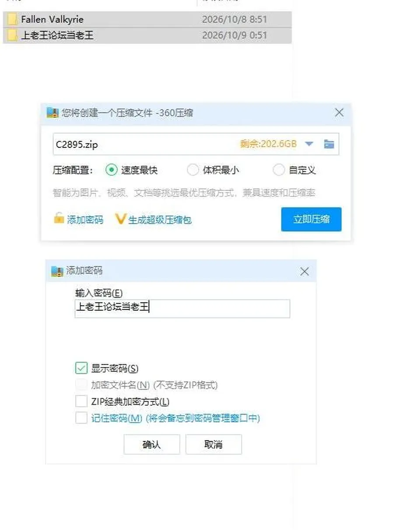Close the 360压缩 create archive dialog
Screen dimensions: 420x530
[339, 113]
